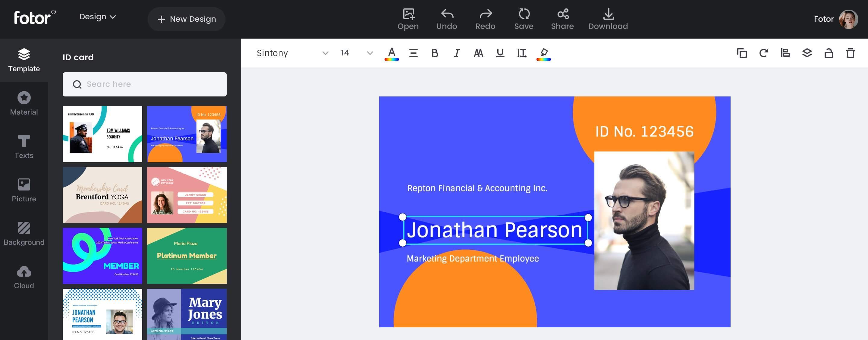Open the Cloud panel

click(24, 276)
